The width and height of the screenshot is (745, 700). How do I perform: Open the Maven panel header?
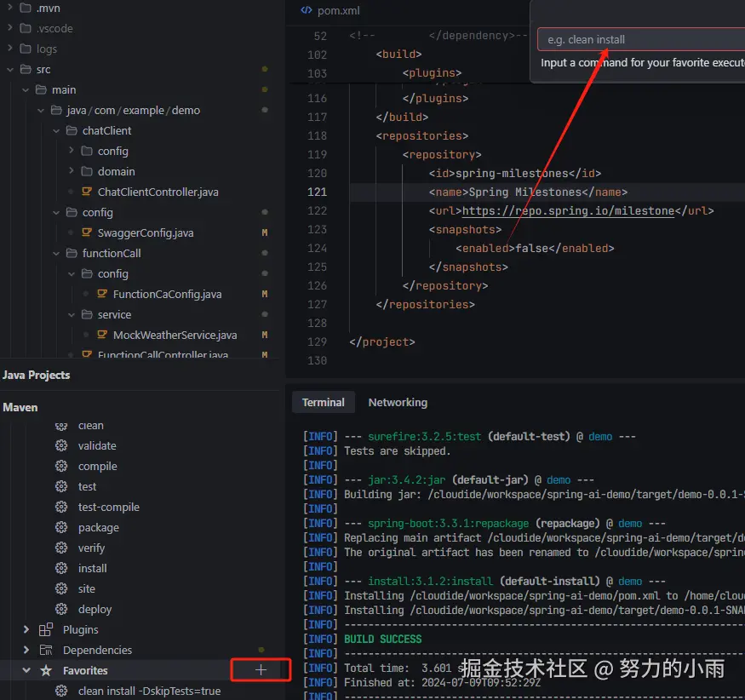(20, 407)
